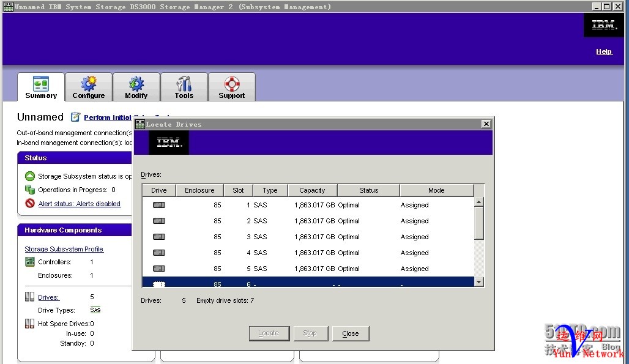Sort by the Type column header
Viewport: 629px width, 364px height.
tap(270, 190)
